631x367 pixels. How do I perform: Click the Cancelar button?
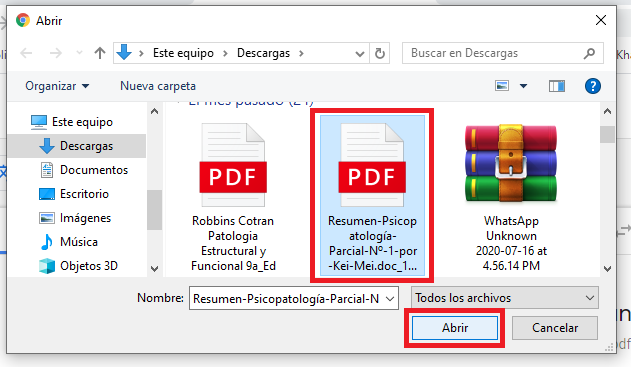click(555, 328)
